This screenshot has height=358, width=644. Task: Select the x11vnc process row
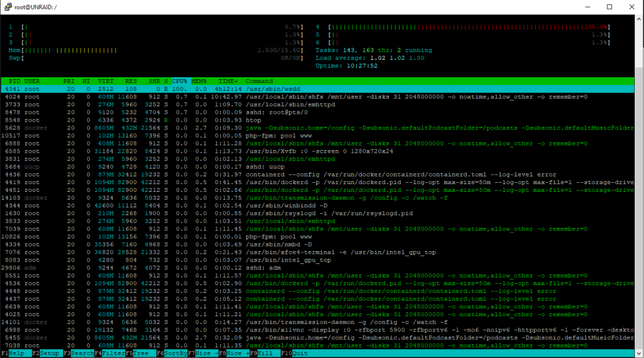coord(317,330)
